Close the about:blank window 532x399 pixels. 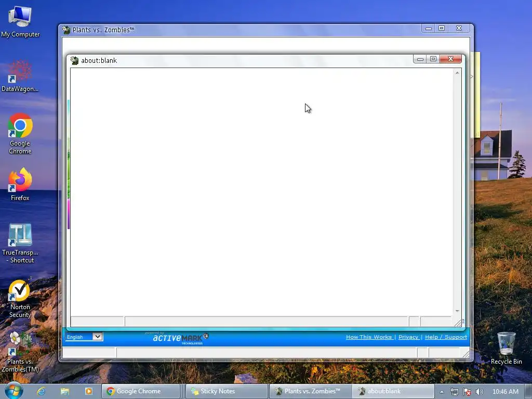[450, 59]
